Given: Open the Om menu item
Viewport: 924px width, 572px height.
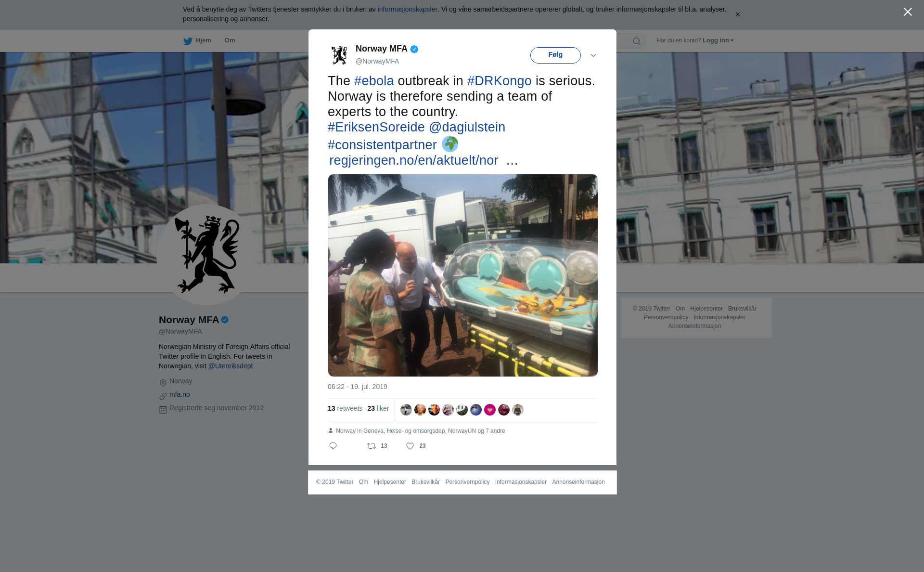Looking at the screenshot, I should [230, 40].
